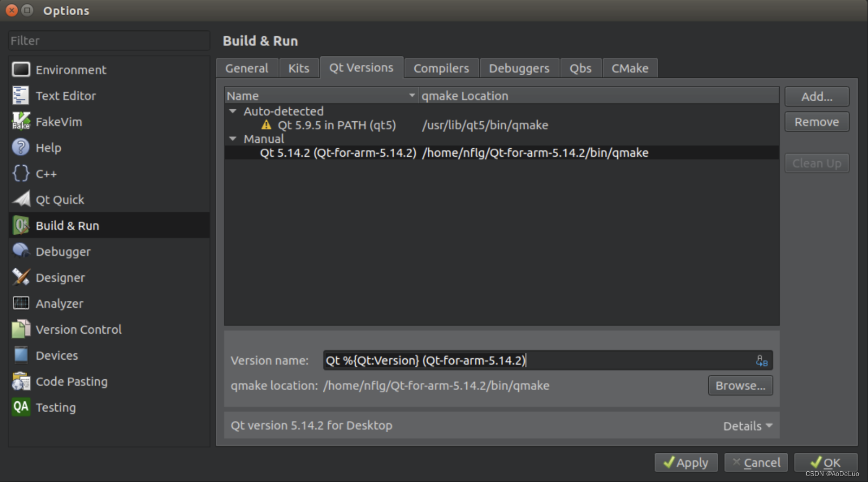Select the Analyzer sidebar label
The height and width of the screenshot is (482, 868).
60,303
